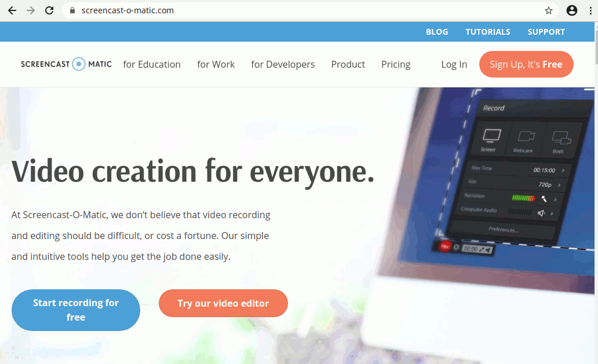The width and height of the screenshot is (598, 364).
Task: Open the Pricing page
Action: coord(396,64)
